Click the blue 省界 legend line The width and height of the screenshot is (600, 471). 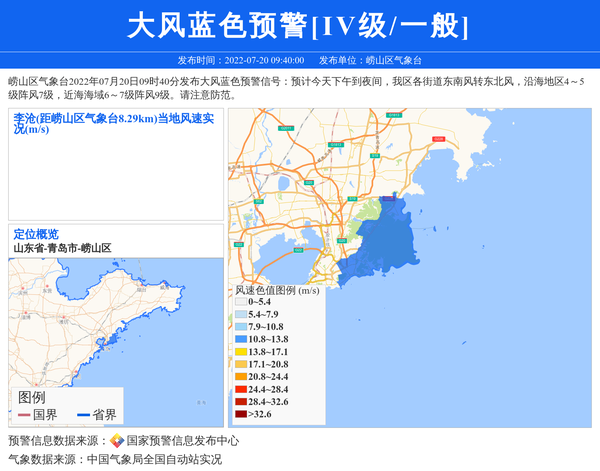(84, 415)
